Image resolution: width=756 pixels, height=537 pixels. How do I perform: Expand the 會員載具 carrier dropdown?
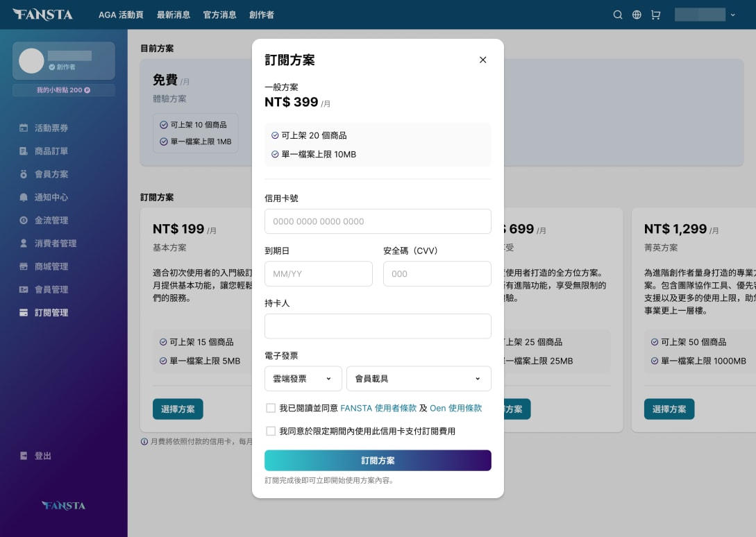[419, 378]
